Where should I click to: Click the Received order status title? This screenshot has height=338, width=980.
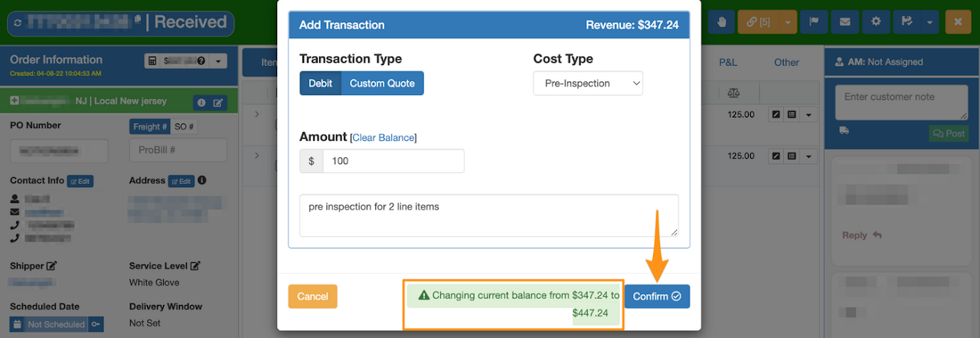click(191, 22)
